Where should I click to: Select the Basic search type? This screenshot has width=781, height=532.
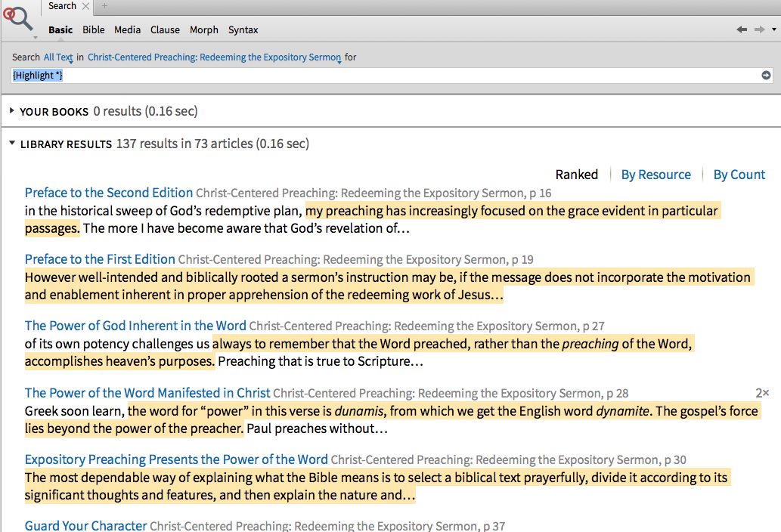point(60,30)
